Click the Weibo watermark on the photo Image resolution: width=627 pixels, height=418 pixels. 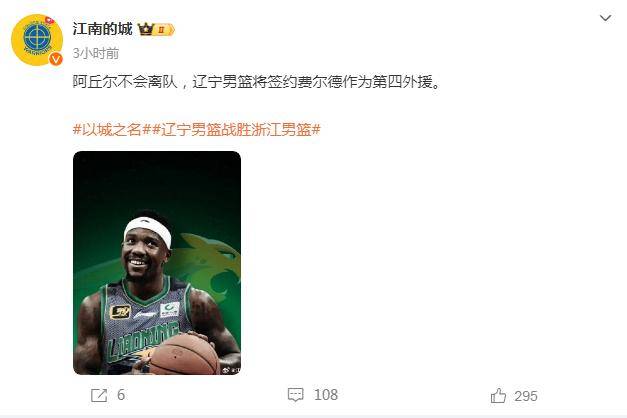231,370
